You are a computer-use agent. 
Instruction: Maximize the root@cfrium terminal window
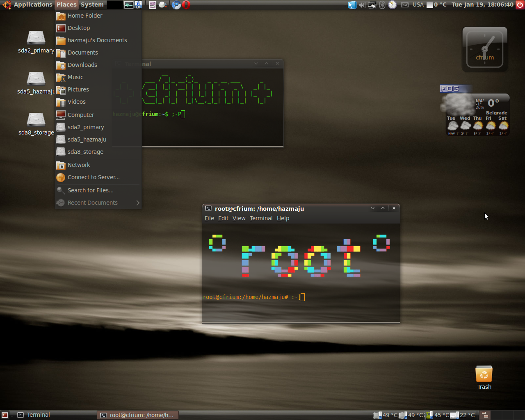pyautogui.click(x=383, y=208)
